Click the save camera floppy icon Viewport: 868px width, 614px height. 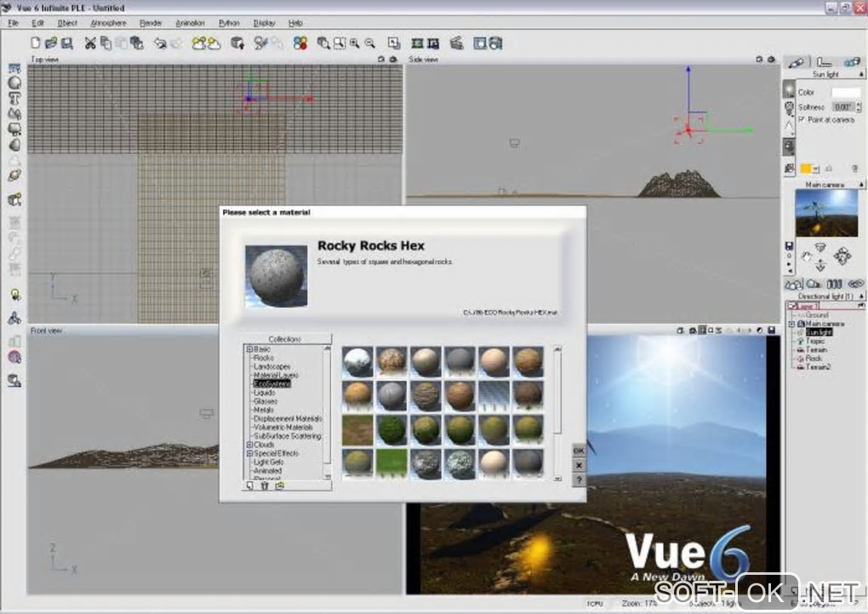click(x=790, y=245)
